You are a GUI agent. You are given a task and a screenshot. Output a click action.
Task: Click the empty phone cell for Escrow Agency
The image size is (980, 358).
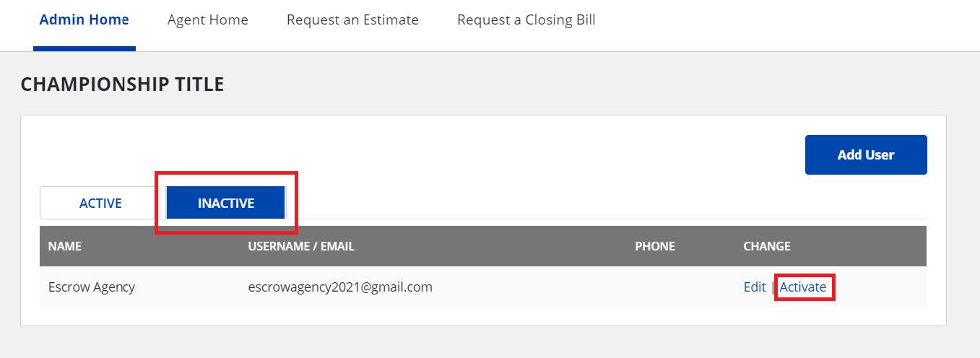(x=654, y=287)
